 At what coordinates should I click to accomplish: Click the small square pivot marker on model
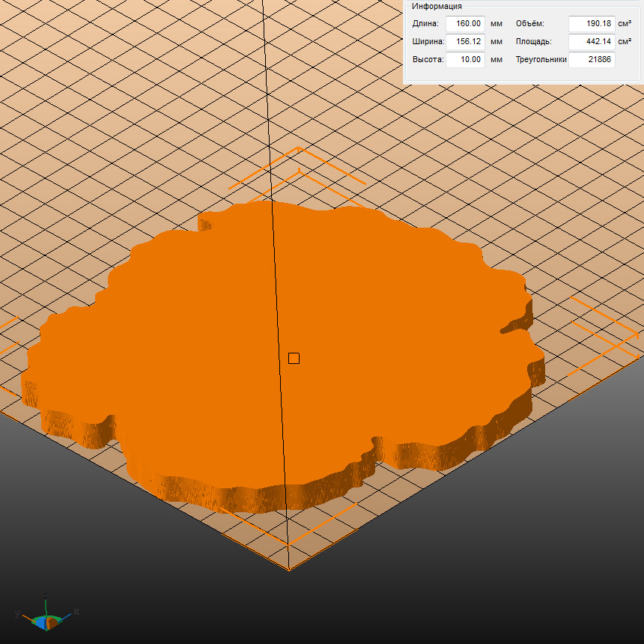[294, 358]
